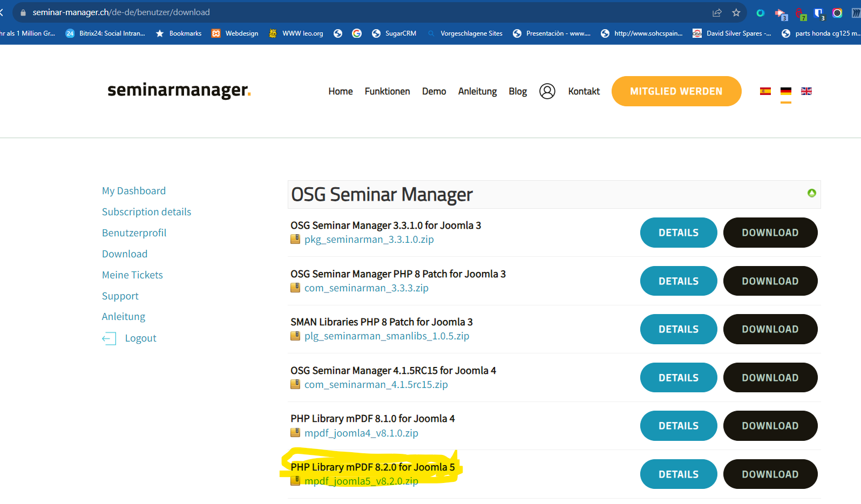Screen dimensions: 861x504
Task: Download PHP Library mPDF 8.2.0 for Joomla 5
Action: (x=770, y=474)
